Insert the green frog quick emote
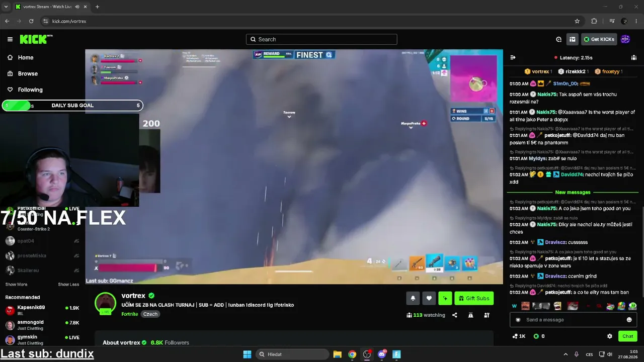The height and width of the screenshot is (362, 644). point(633,306)
